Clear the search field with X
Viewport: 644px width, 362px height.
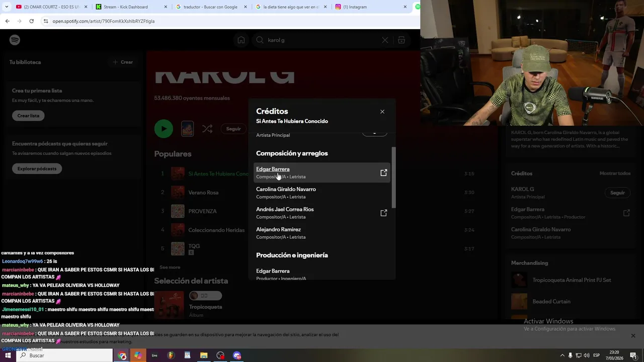(x=385, y=40)
